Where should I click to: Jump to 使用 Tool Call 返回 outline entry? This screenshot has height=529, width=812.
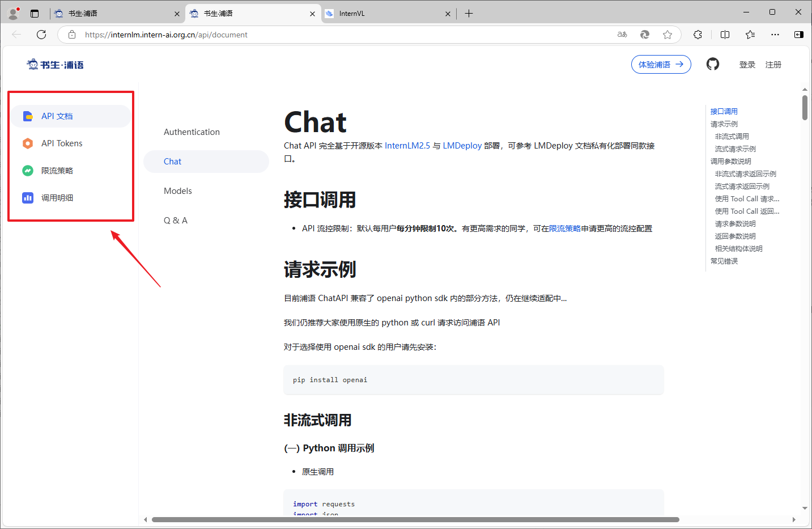pos(747,211)
